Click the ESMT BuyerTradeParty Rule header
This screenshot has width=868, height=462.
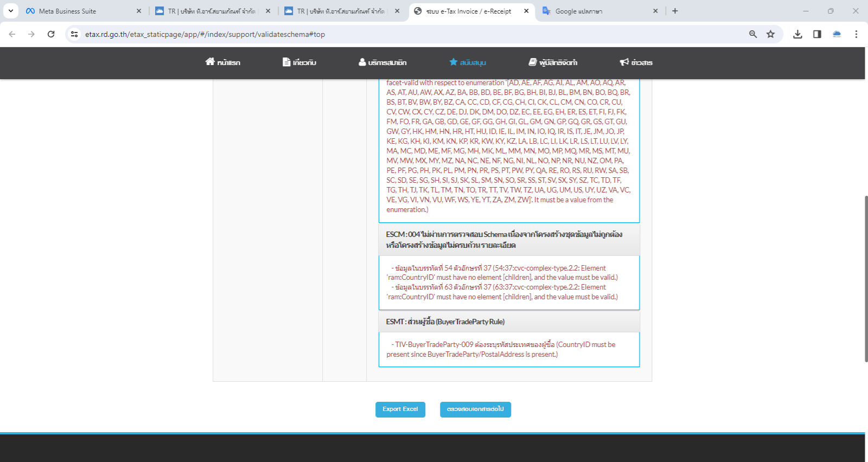509,322
